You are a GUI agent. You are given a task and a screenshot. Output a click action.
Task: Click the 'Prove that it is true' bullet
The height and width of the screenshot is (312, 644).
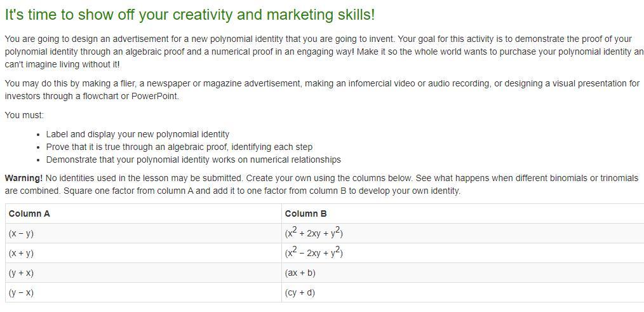point(179,147)
